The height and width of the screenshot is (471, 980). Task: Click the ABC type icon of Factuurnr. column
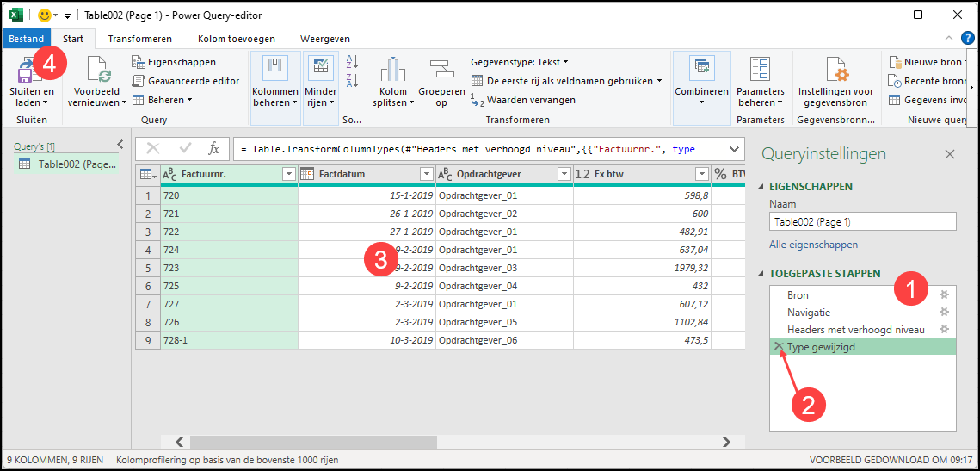(170, 175)
